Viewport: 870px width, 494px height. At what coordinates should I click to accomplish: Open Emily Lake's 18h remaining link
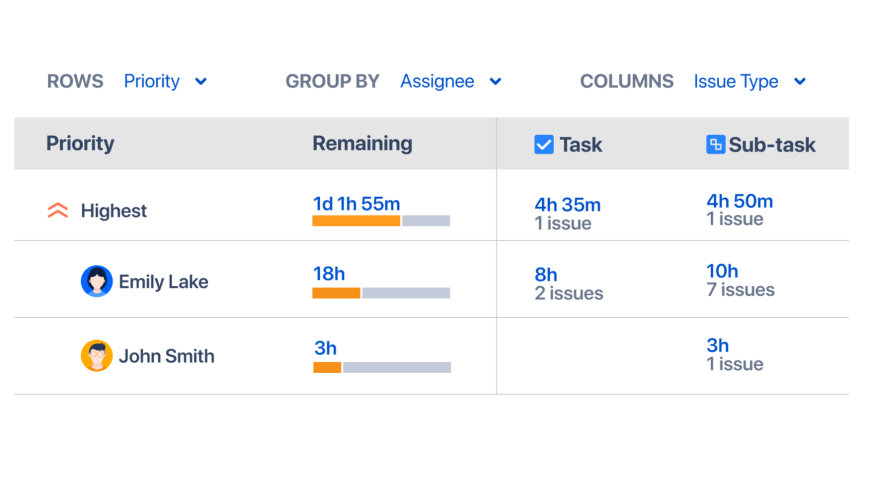click(x=329, y=274)
